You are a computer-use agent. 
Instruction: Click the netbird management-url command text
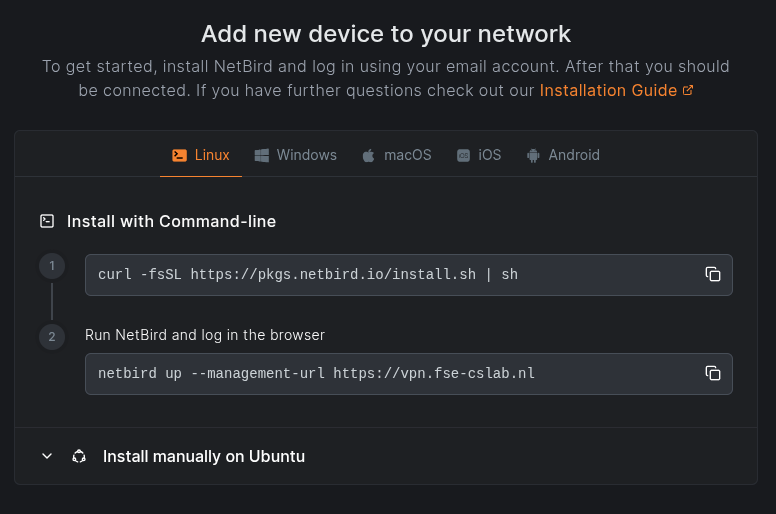pos(316,373)
